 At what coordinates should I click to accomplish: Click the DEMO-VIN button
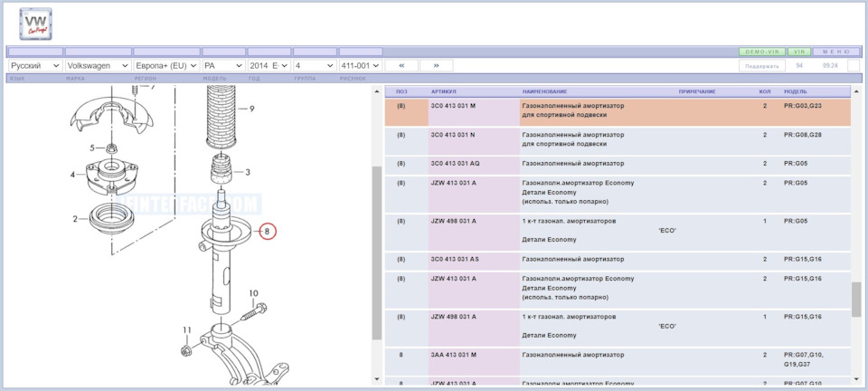click(762, 52)
